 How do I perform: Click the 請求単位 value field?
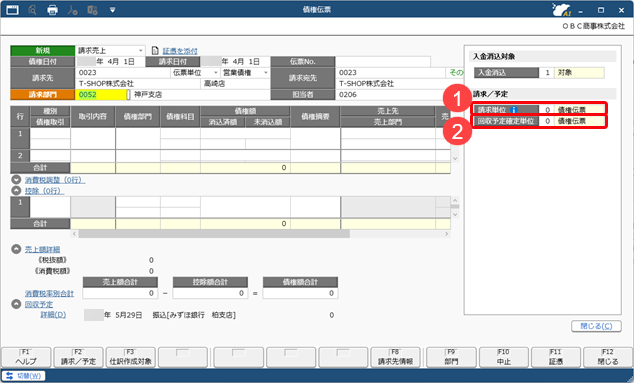pyautogui.click(x=572, y=110)
